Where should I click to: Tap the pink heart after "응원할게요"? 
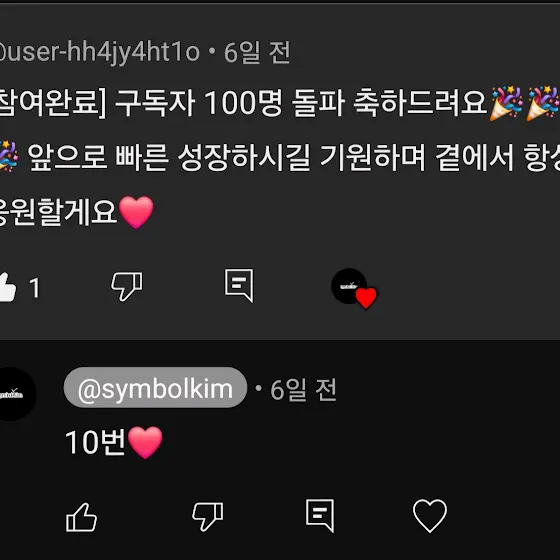pos(136,212)
